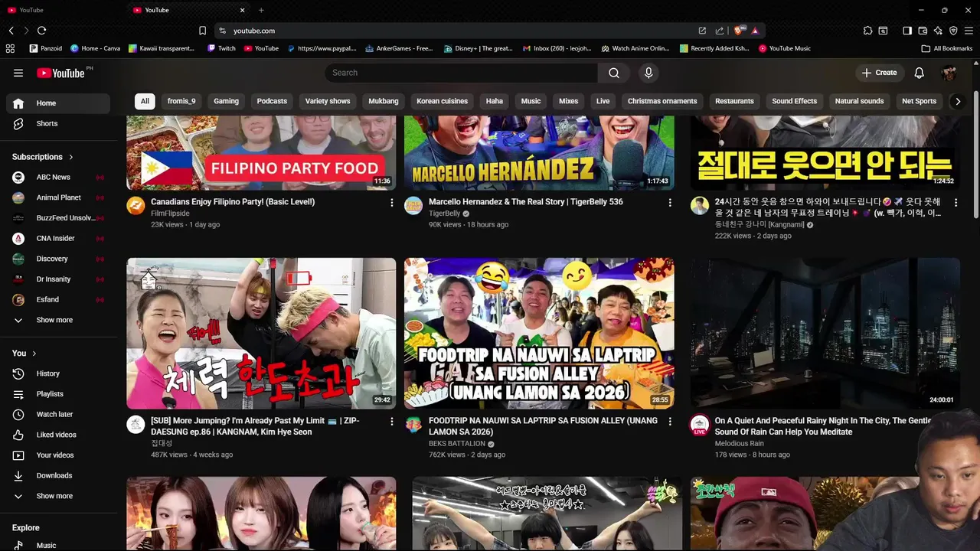Open Shorts in the sidebar
Viewport: 980px width, 551px height.
pyautogui.click(x=60, y=123)
